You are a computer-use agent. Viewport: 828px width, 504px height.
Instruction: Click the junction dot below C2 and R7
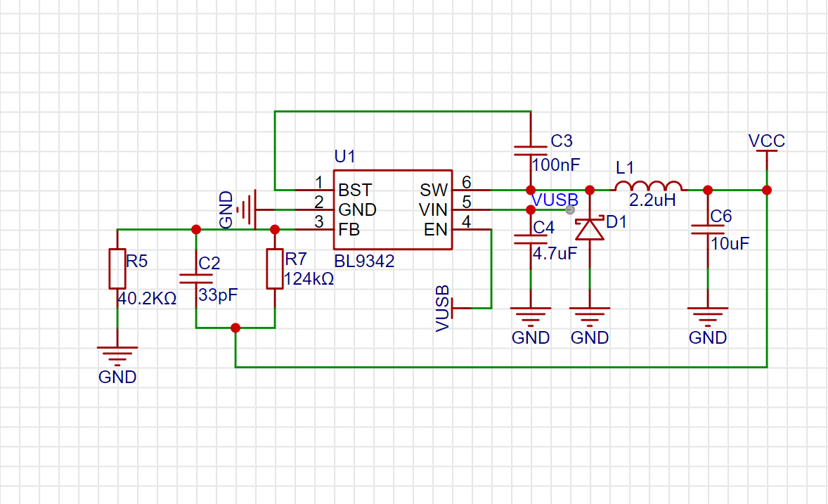click(235, 328)
